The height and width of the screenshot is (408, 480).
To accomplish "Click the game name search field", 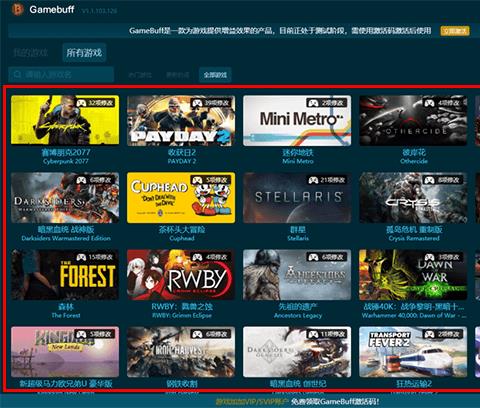I will pyautogui.click(x=61, y=74).
